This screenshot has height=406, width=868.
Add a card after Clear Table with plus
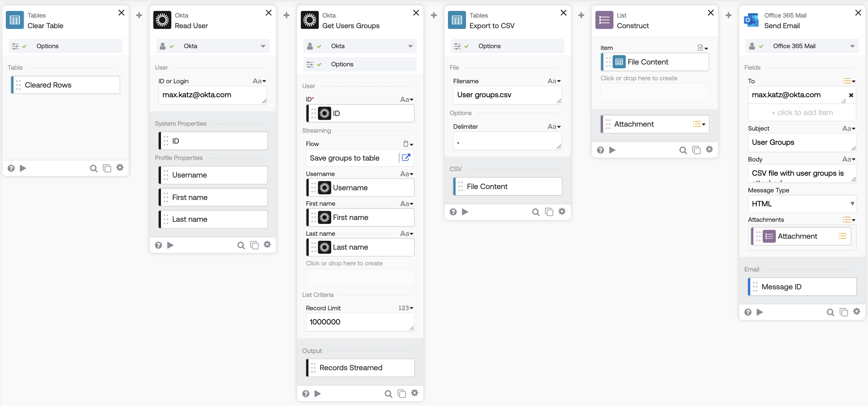tap(139, 15)
